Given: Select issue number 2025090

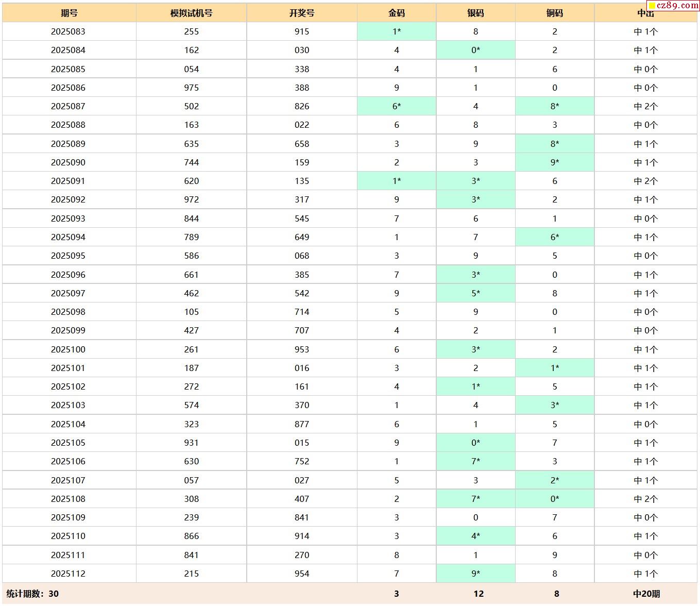Looking at the screenshot, I should [68, 162].
